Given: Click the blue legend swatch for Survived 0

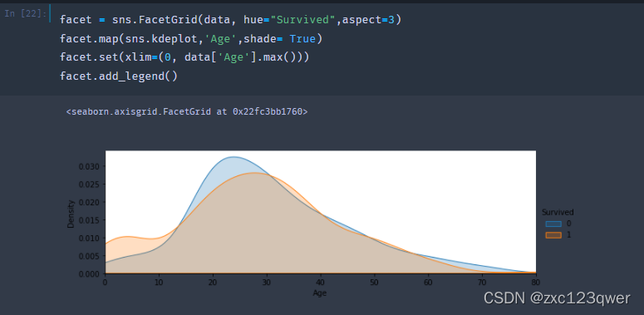Looking at the screenshot, I should pos(553,224).
